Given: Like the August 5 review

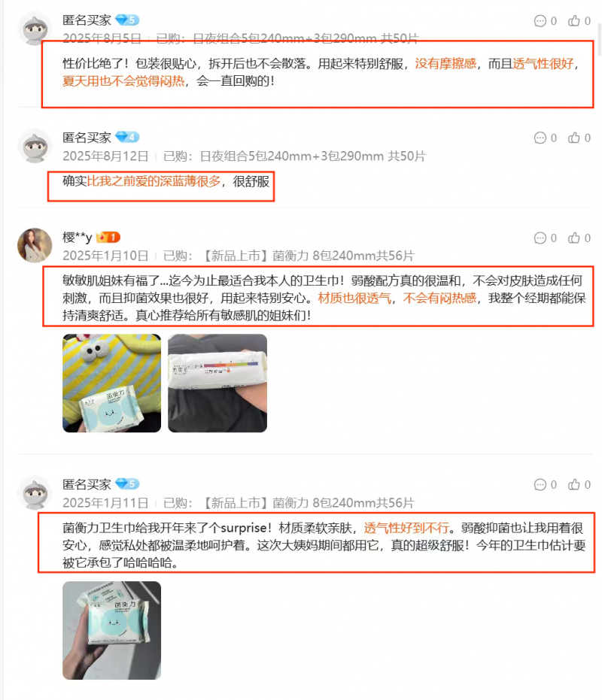Looking at the screenshot, I should tap(574, 21).
